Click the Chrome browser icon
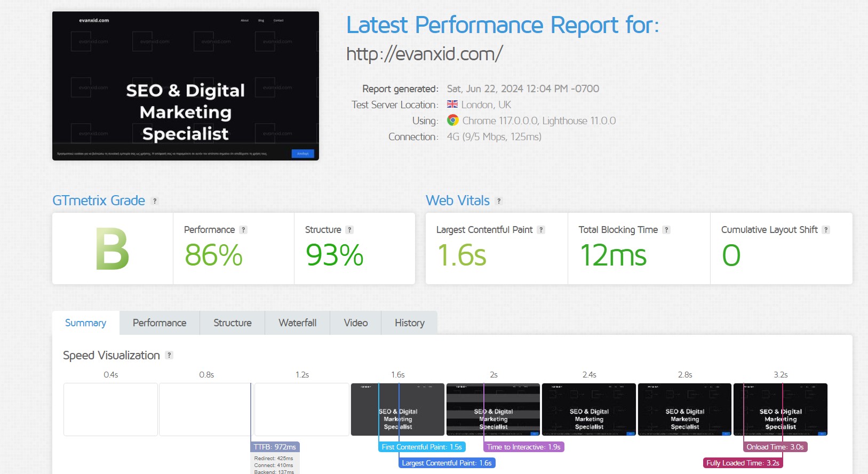868x474 pixels. pos(453,120)
